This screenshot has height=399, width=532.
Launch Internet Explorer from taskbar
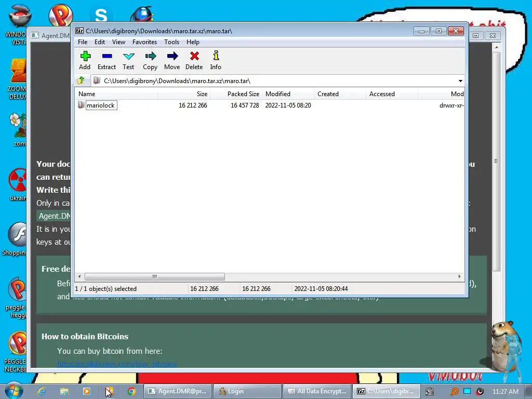coord(42,391)
